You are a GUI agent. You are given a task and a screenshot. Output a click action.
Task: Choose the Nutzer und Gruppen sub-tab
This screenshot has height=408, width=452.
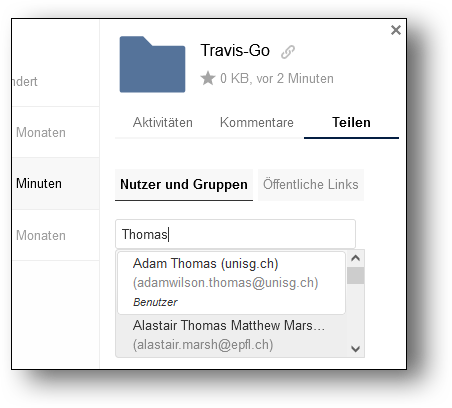click(x=184, y=185)
